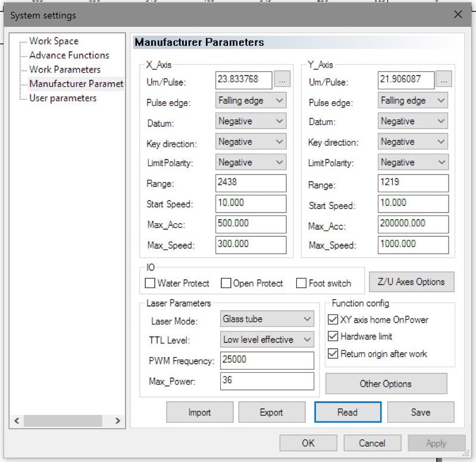Open the TTL Level dropdown

coord(267,339)
